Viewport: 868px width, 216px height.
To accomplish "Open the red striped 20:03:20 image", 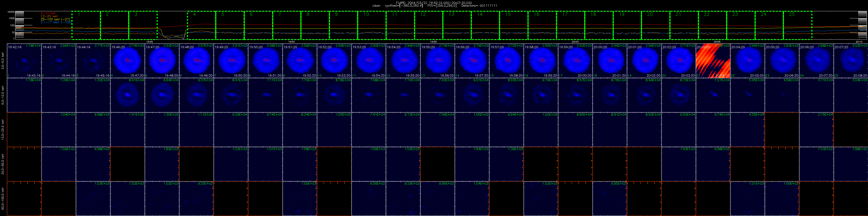I will coord(713,61).
